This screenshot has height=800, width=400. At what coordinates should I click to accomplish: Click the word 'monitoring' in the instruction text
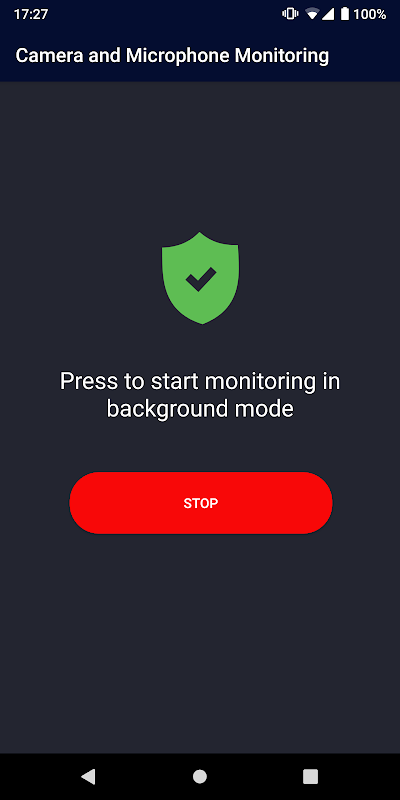point(263,383)
